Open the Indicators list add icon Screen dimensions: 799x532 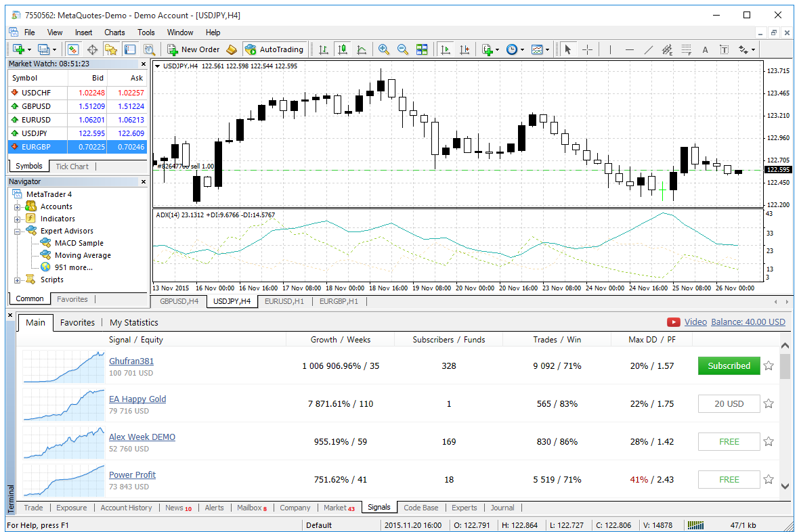click(x=487, y=49)
